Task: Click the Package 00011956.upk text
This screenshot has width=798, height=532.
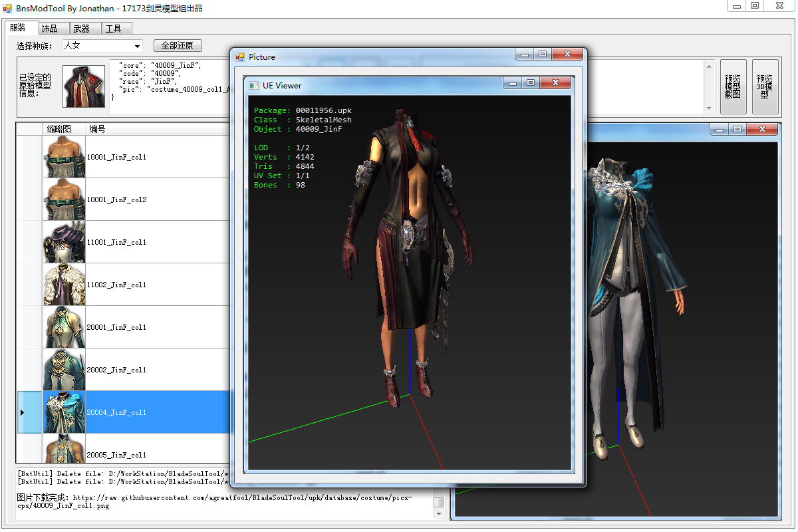Action: (x=303, y=110)
